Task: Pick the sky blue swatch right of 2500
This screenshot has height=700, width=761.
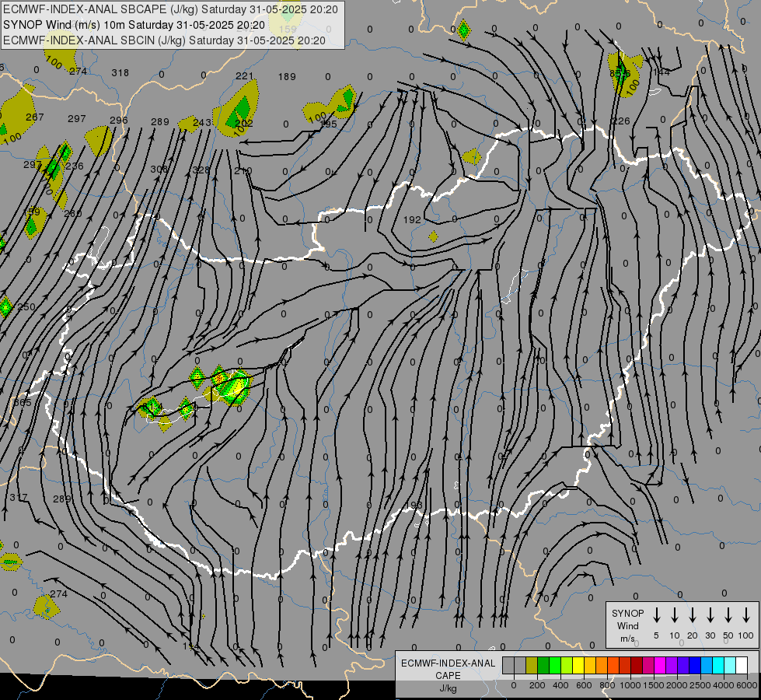Action: (x=706, y=666)
